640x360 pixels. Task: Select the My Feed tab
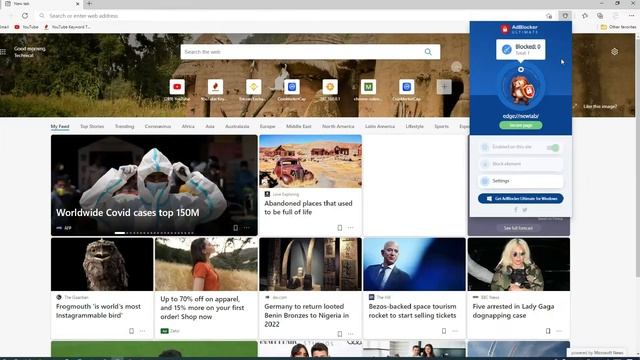(x=60, y=127)
